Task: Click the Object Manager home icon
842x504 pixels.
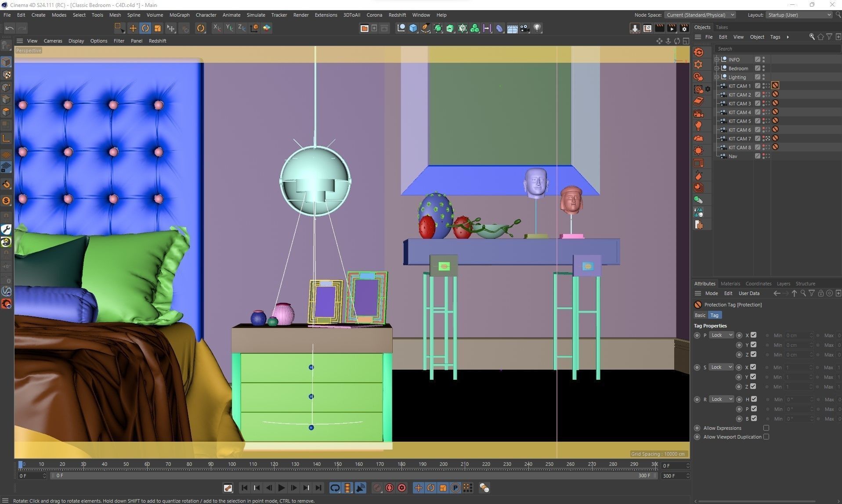Action: (820, 37)
